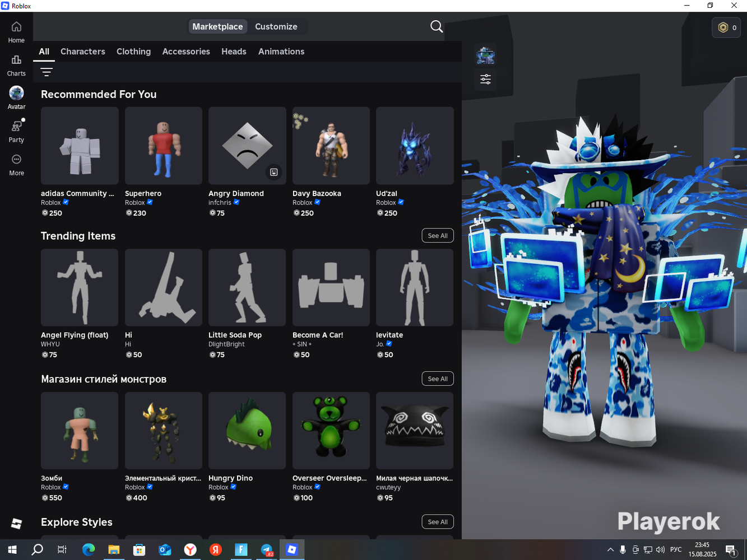The width and height of the screenshot is (747, 560).
Task: Open the marketplace search magnifier
Action: coord(437,26)
